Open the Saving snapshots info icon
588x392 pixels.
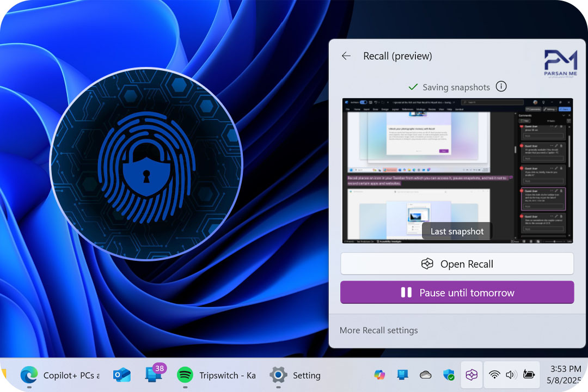coord(501,87)
